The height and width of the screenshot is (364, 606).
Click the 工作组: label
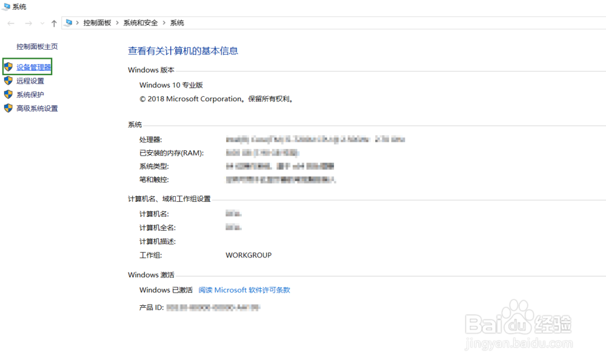pos(151,255)
